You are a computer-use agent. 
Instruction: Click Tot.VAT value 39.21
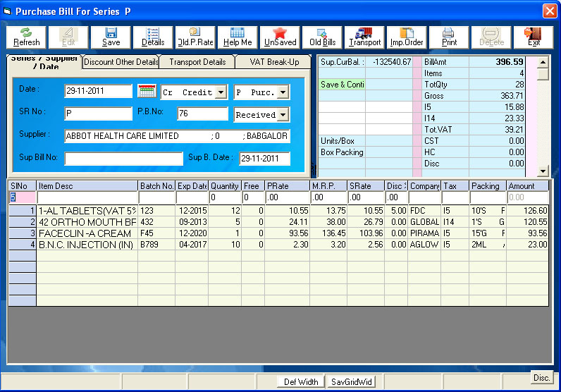497,130
